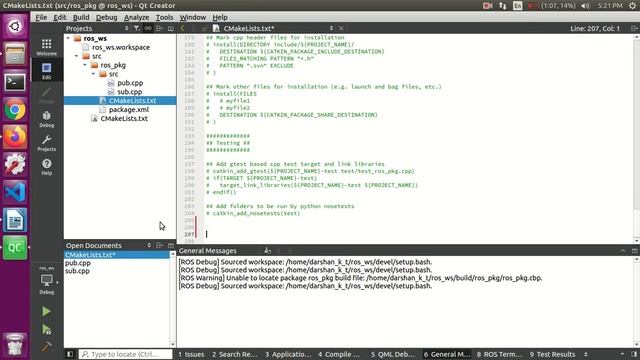This screenshot has height=360, width=640.
Task: Open sub.cpp in project tree
Action: (x=130, y=92)
